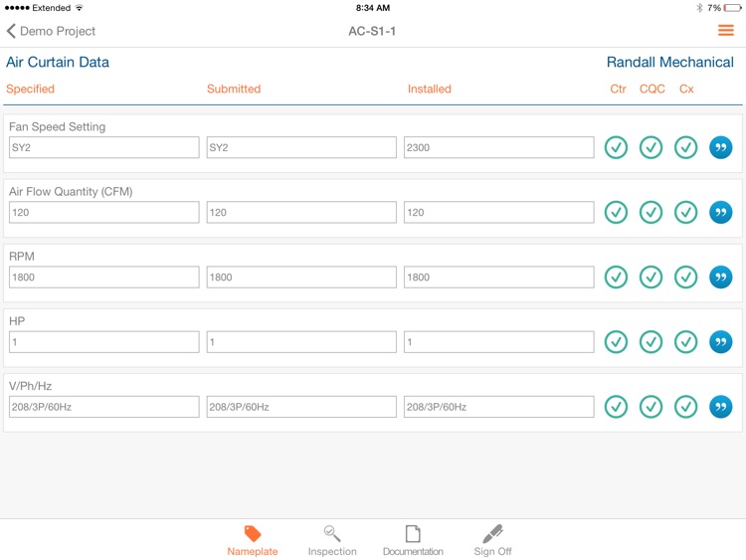746x560 pixels.
Task: Open the orange hamburger menu
Action: (x=725, y=31)
